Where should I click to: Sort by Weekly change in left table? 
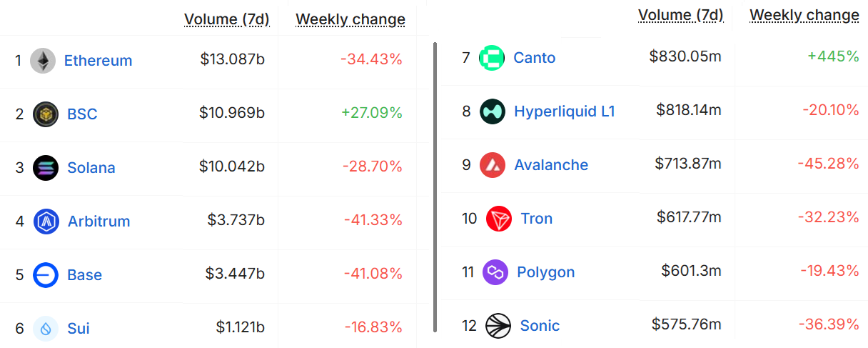tap(350, 19)
